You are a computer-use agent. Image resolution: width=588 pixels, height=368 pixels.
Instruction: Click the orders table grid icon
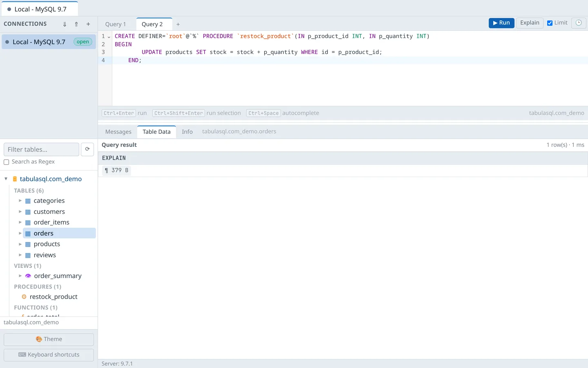pyautogui.click(x=28, y=233)
